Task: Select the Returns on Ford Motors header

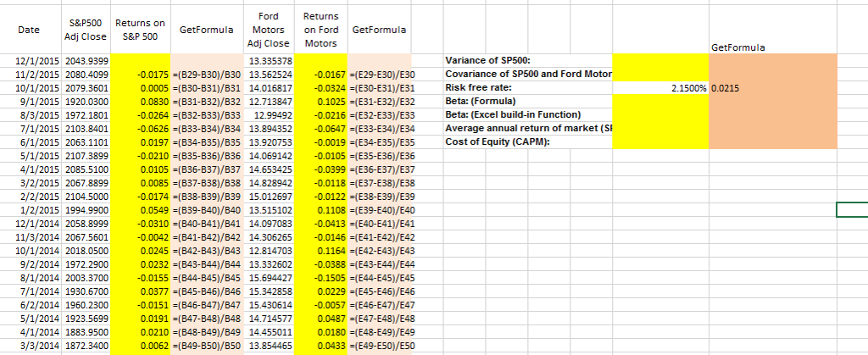Action: (x=320, y=30)
